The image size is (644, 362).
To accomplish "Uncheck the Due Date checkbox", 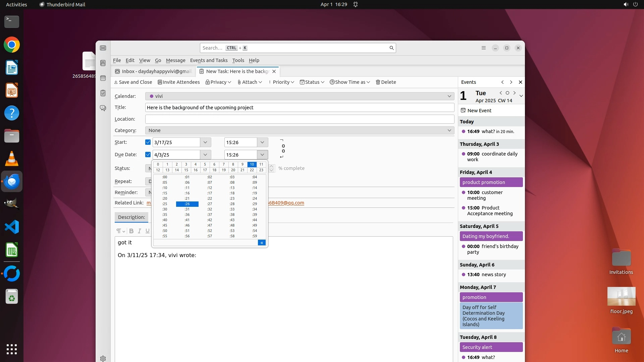I will 148,155.
